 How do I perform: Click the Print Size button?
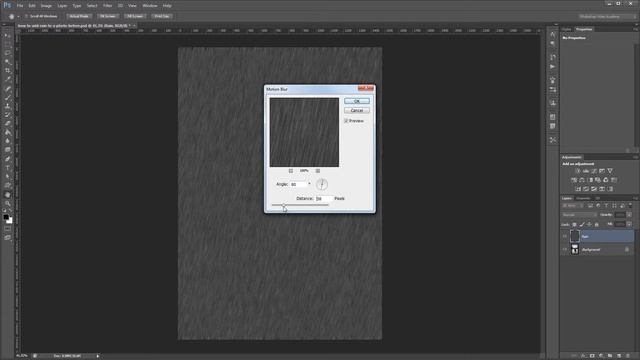click(162, 16)
